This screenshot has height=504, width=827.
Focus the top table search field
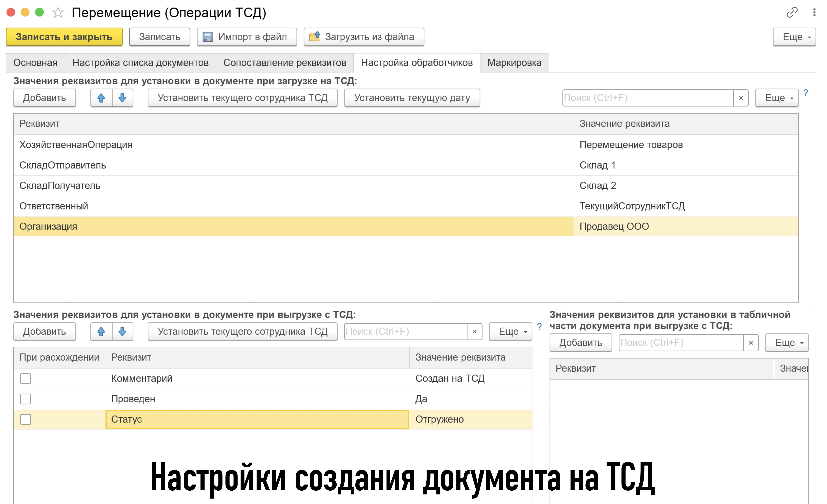(x=648, y=98)
